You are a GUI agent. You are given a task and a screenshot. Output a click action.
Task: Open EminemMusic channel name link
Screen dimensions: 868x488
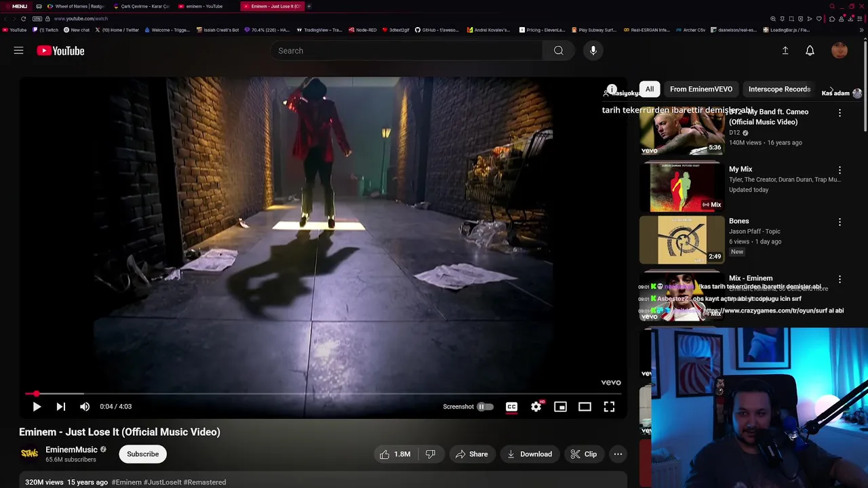click(71, 449)
